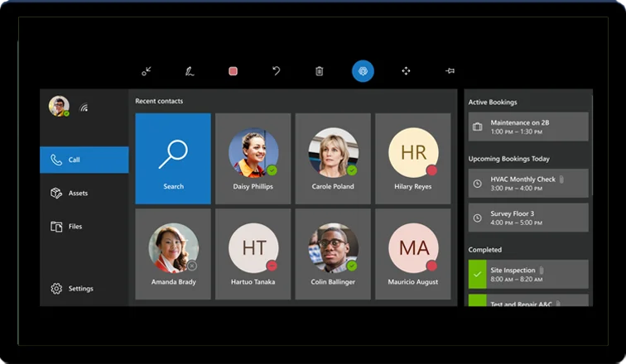Select the Amanda Brady contact tile
This screenshot has width=626, height=364.
click(173, 254)
